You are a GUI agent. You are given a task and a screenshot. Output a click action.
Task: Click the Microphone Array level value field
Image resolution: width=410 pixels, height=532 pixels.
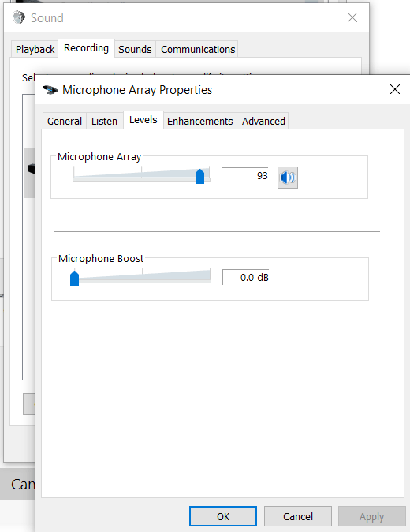pos(245,175)
